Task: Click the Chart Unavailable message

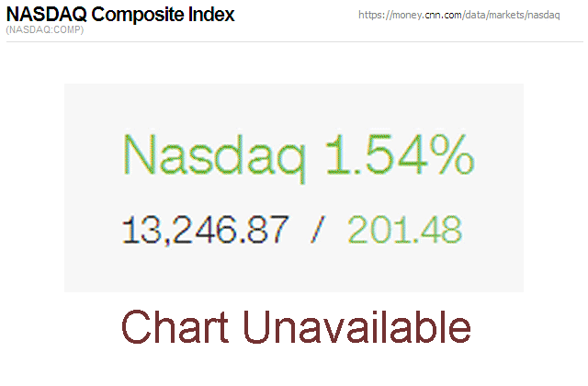Action: click(x=295, y=328)
